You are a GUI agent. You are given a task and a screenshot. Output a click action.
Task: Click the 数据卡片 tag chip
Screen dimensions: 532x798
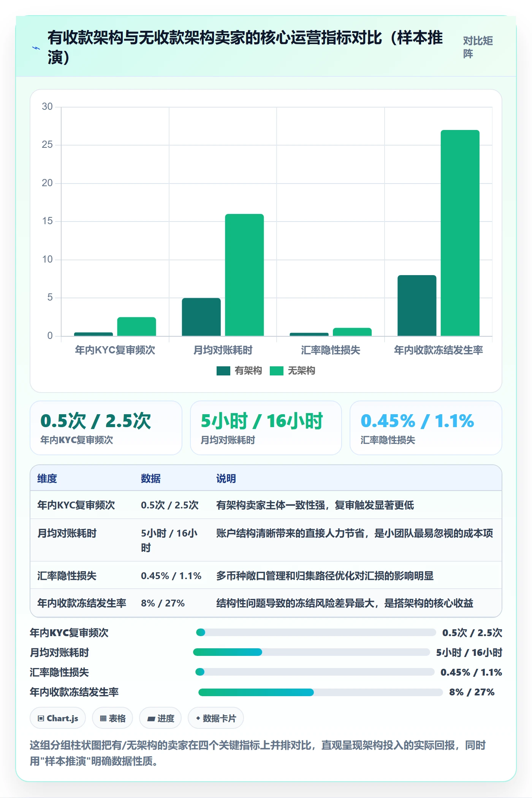tap(215, 718)
